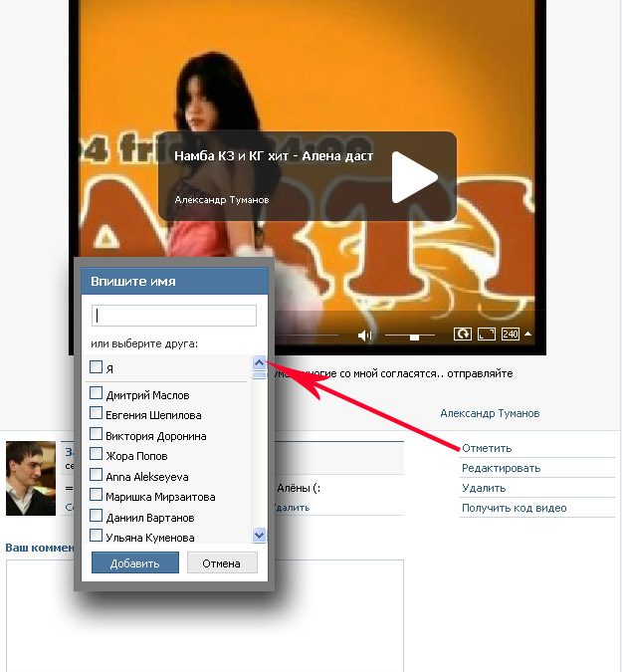
Task: Open commenter's profile photo thumbnail
Action: coord(31,478)
